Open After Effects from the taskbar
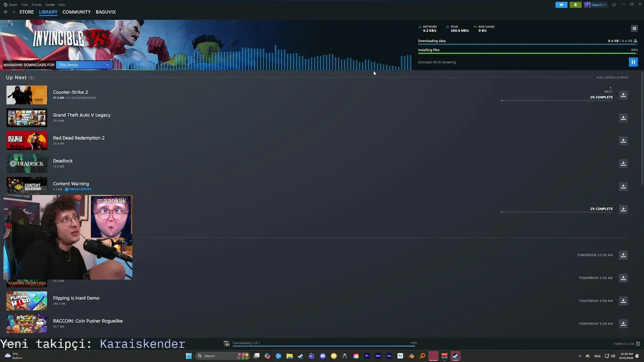This screenshot has height=362, width=644. point(389,356)
